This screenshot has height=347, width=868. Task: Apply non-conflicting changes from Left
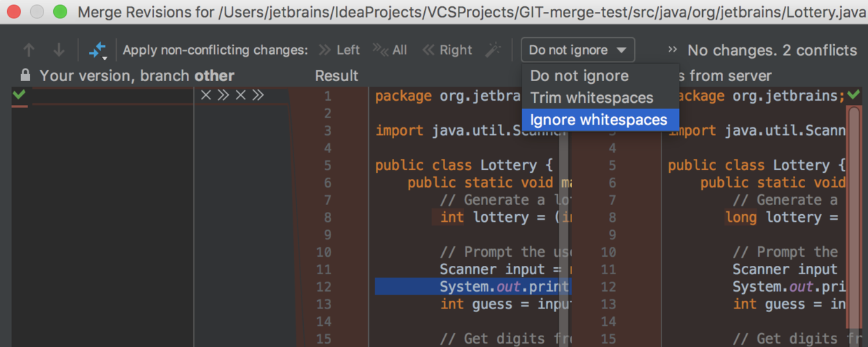(339, 50)
